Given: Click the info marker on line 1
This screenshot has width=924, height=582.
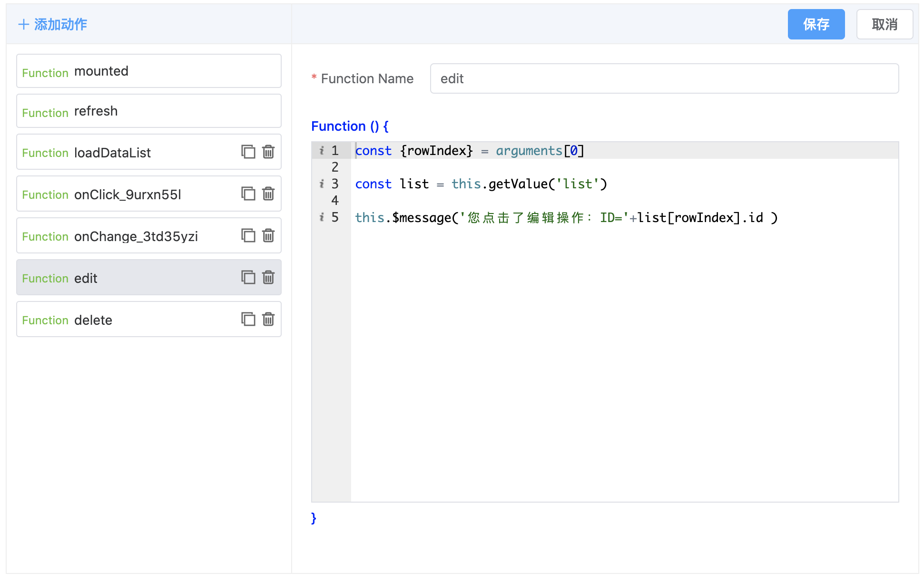Looking at the screenshot, I should (322, 151).
